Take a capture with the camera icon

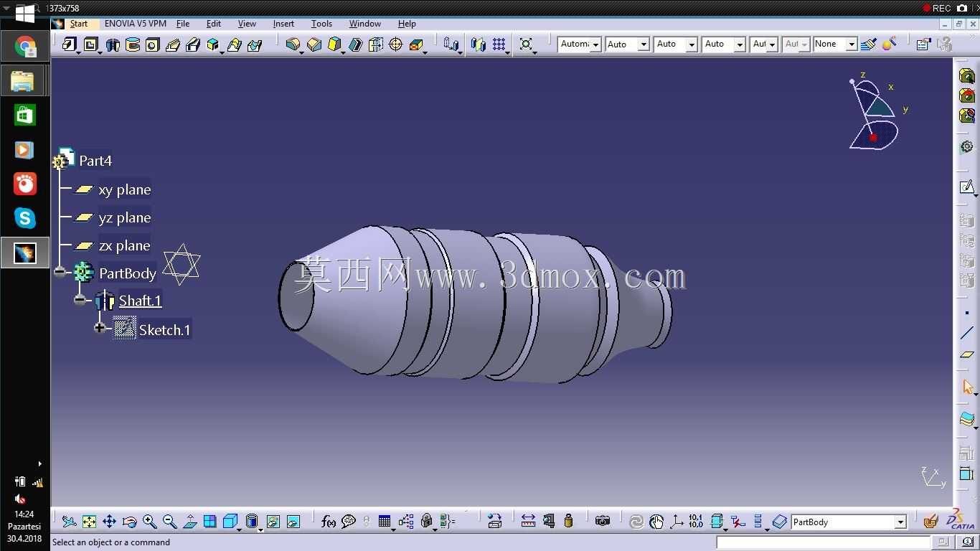(603, 522)
